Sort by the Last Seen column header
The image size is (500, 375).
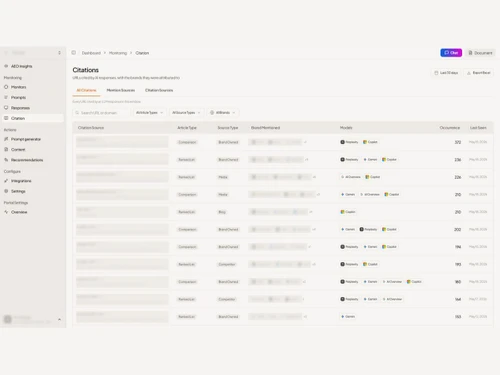pyautogui.click(x=478, y=128)
